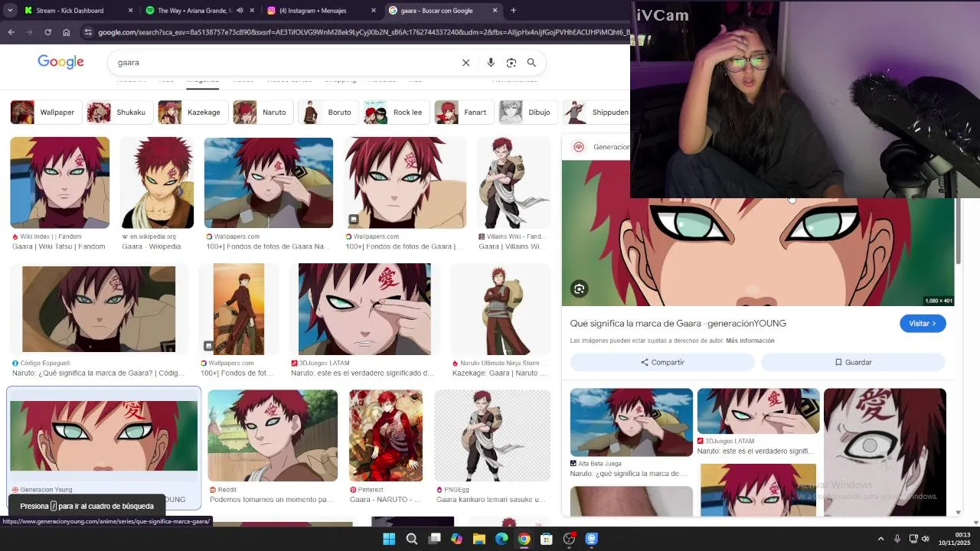Go back with the browser back arrow

click(x=11, y=32)
